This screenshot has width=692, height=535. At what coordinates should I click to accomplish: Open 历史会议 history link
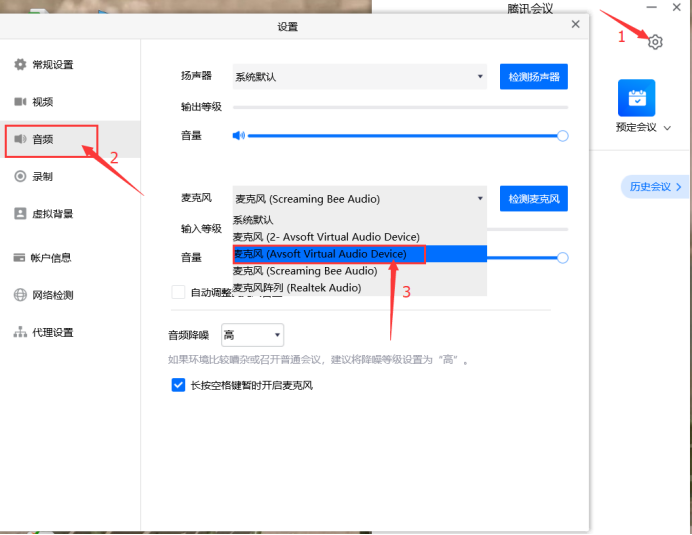(x=655, y=187)
